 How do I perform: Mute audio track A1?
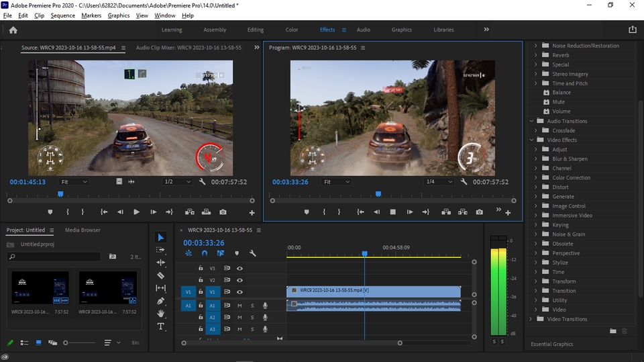click(x=239, y=306)
